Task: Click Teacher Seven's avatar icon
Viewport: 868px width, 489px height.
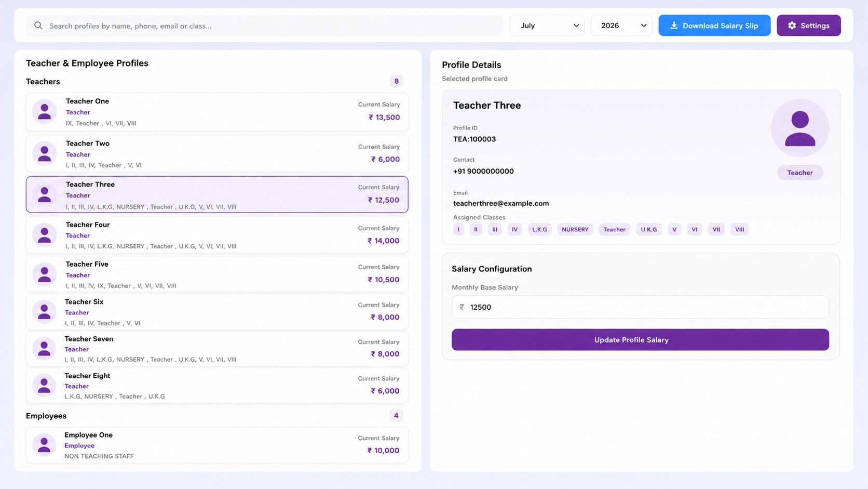Action: tap(44, 349)
